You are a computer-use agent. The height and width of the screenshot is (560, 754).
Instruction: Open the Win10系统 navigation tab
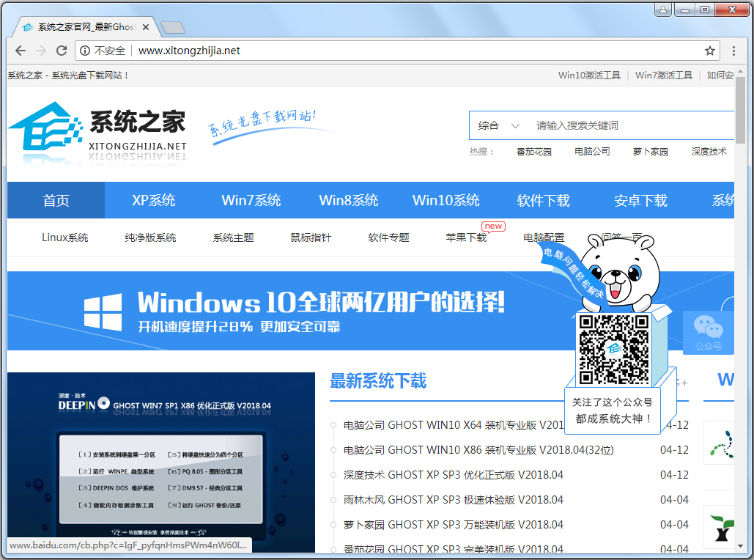pos(446,200)
